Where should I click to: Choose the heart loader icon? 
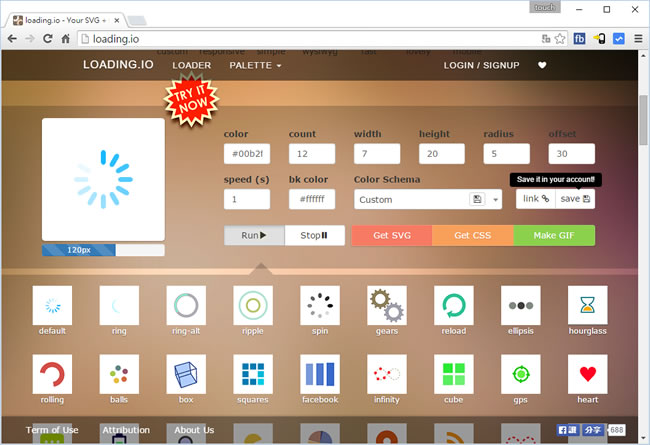pyautogui.click(x=588, y=374)
